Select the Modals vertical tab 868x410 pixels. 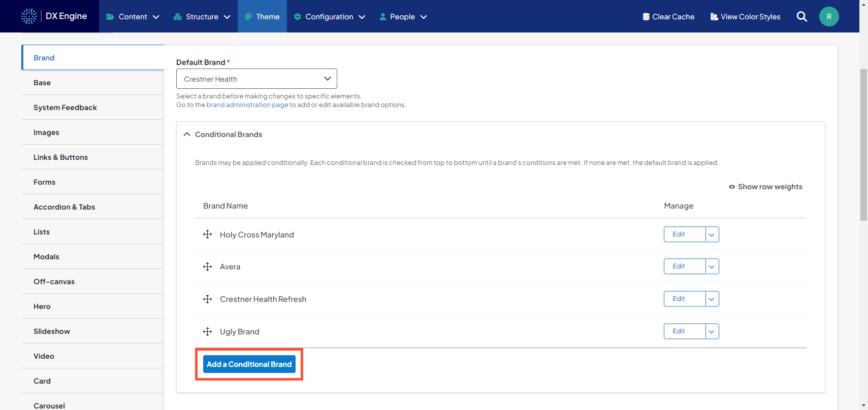[x=92, y=257]
